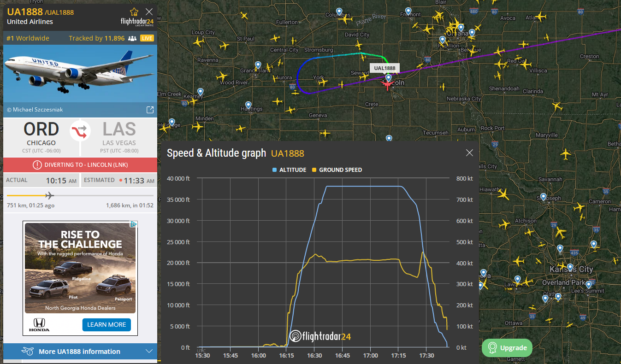Select yellow aircraft near Atlantic label
Screen dimensions: 621x364
540,17
